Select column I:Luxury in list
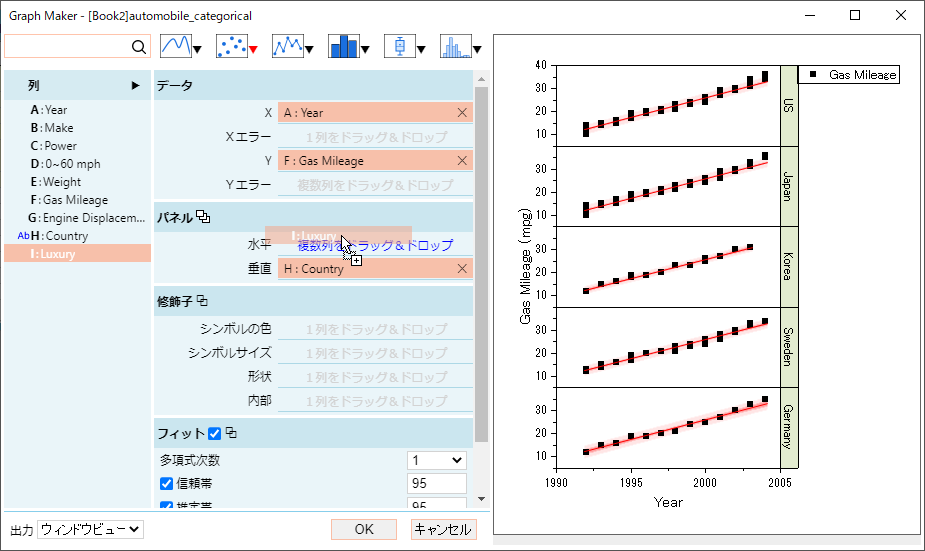Image resolution: width=925 pixels, height=551 pixels. pyautogui.click(x=77, y=254)
